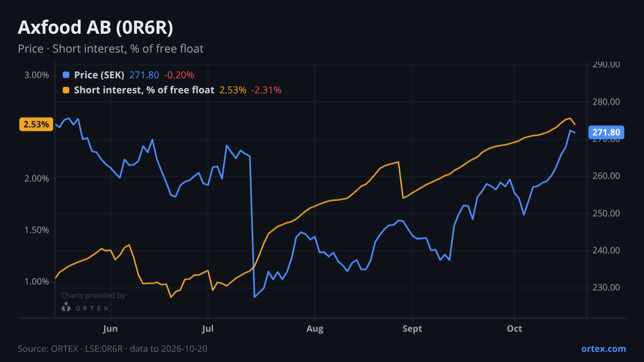This screenshot has width=644, height=362.
Task: Click the Oct x-axis label
Action: [x=515, y=329]
